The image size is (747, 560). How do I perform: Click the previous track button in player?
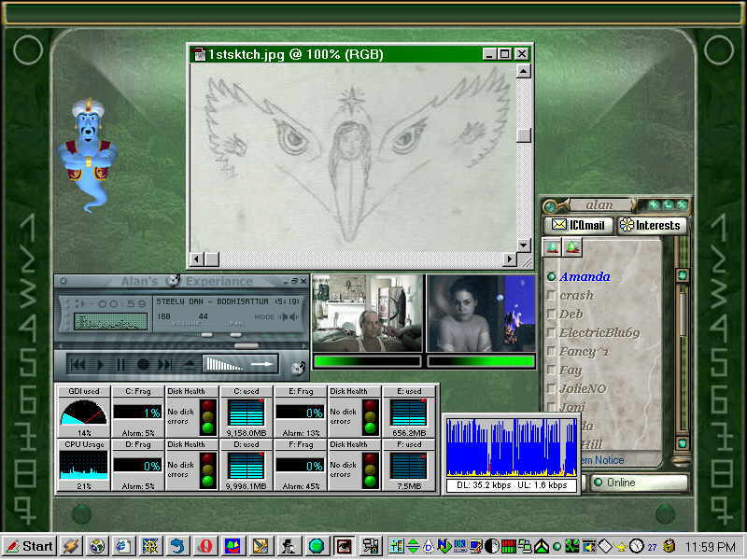(x=79, y=364)
